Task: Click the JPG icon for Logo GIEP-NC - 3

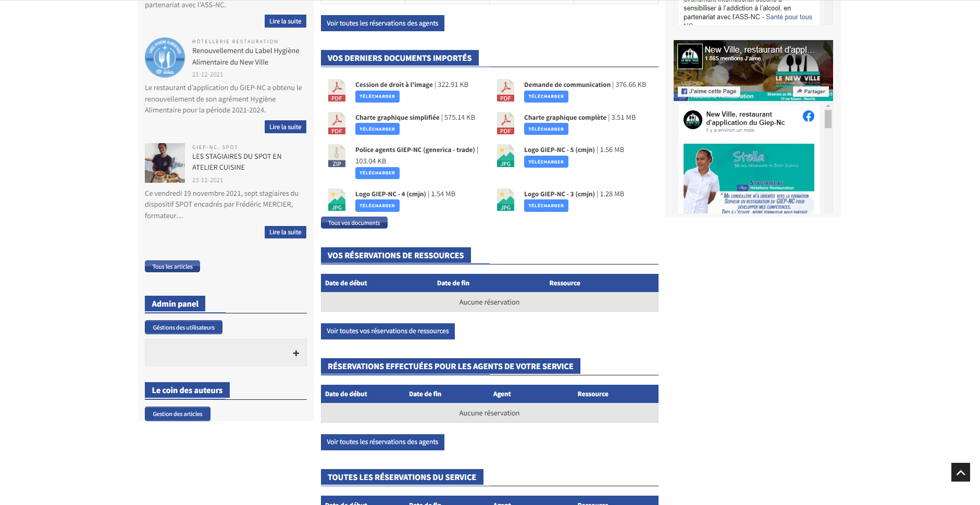Action: tap(505, 200)
